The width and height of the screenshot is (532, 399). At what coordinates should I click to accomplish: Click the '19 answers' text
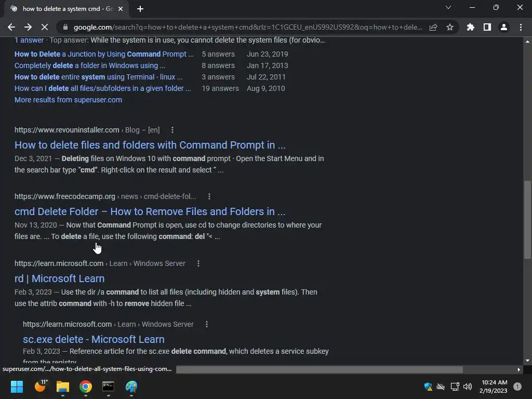(220, 88)
